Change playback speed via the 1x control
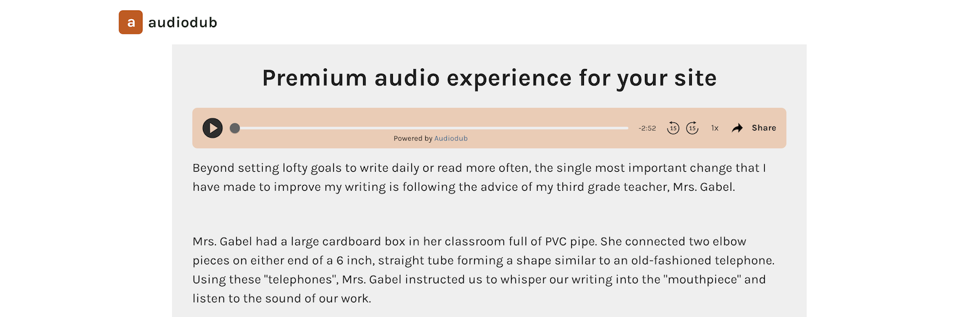Image resolution: width=980 pixels, height=317 pixels. coord(715,128)
